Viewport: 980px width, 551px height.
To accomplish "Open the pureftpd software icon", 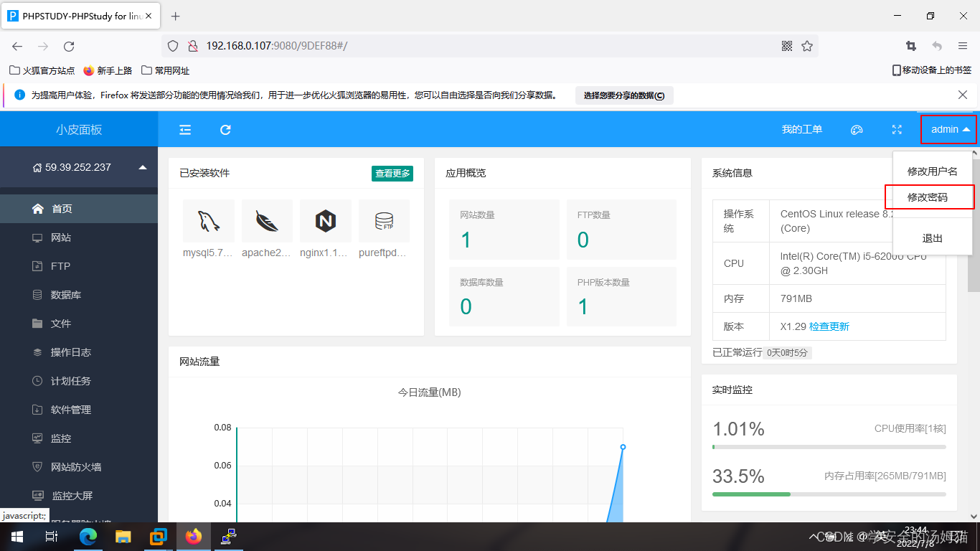I will (384, 221).
